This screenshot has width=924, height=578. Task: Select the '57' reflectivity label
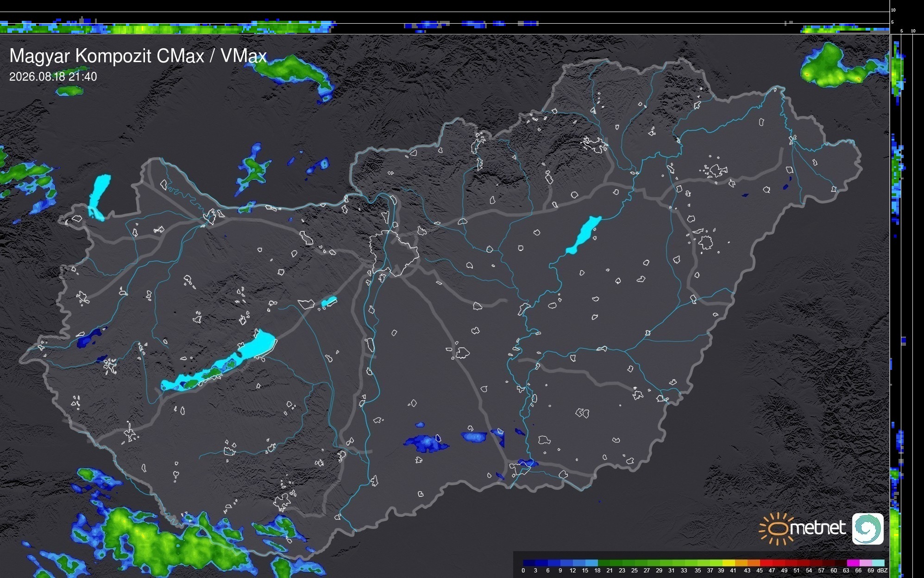coord(821,571)
